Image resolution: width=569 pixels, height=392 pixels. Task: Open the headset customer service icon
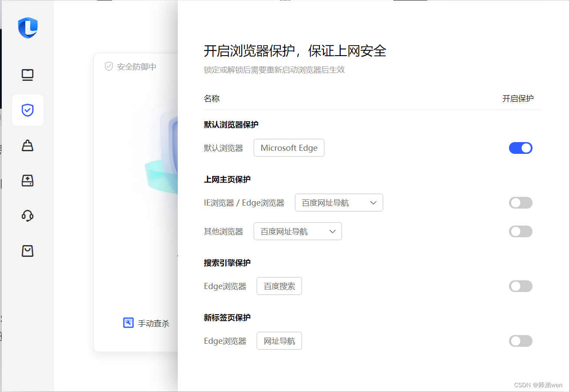click(28, 216)
